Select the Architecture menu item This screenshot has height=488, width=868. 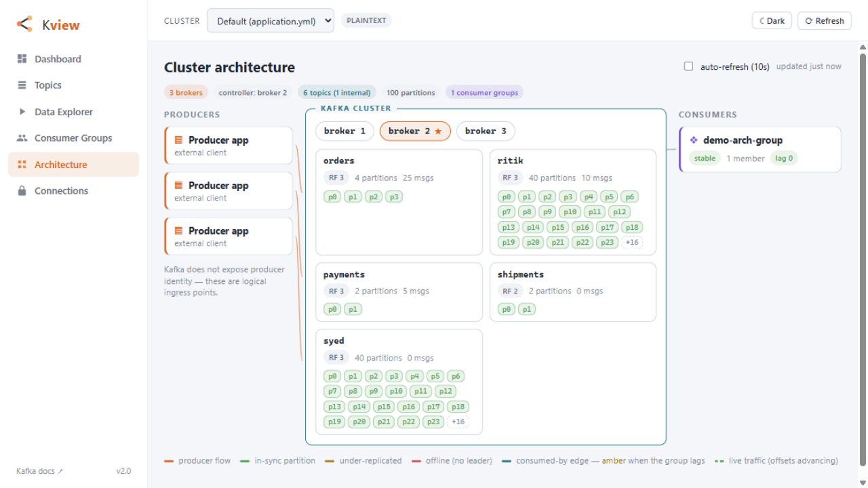73,165
